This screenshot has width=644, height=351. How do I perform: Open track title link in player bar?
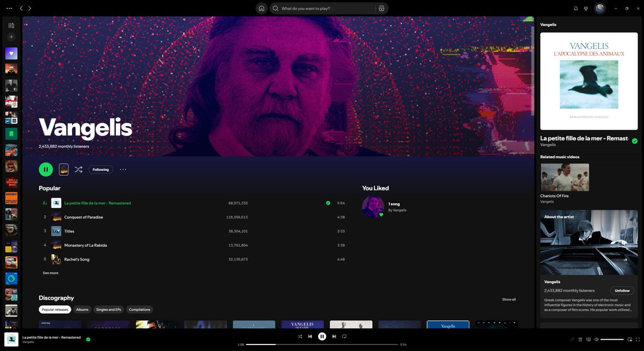pos(52,337)
